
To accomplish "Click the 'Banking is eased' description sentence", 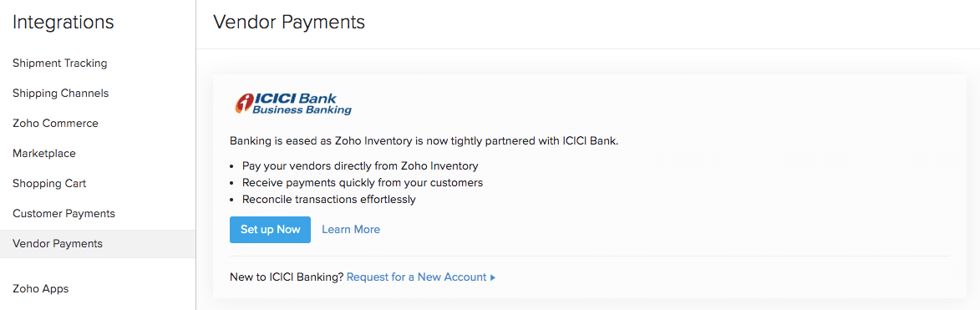I will [x=424, y=141].
